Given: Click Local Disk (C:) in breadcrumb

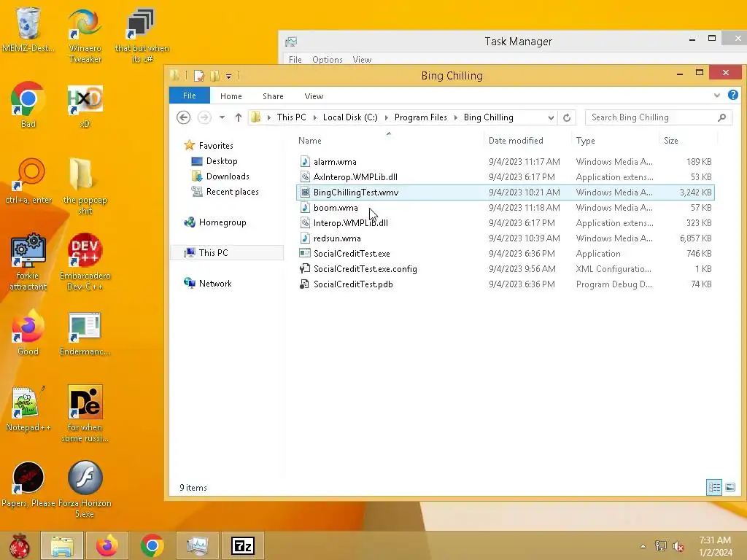Looking at the screenshot, I should [x=350, y=117].
